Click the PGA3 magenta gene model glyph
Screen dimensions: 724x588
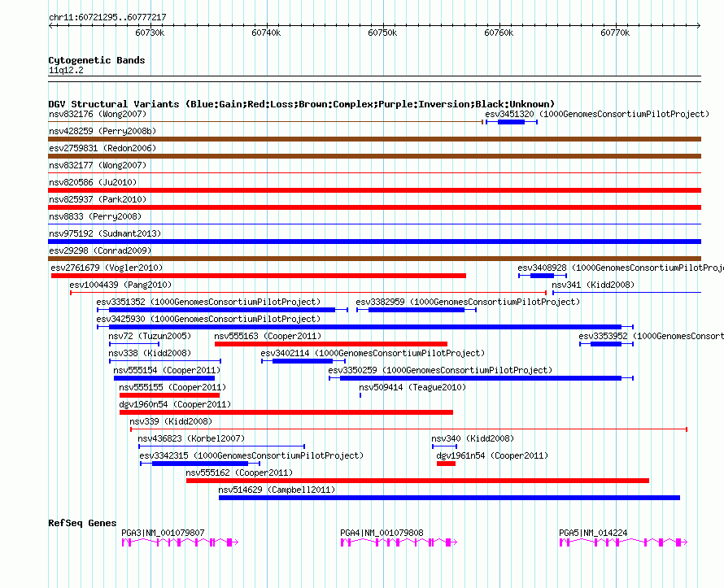pyautogui.click(x=180, y=542)
